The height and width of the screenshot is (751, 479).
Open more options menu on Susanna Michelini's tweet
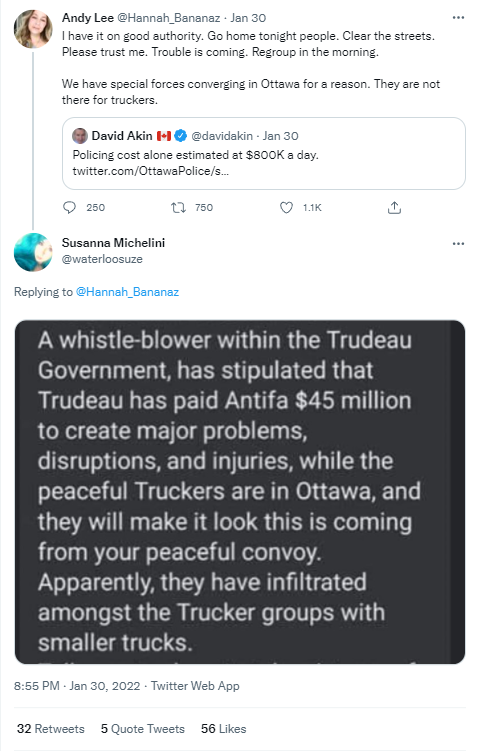pos(458,244)
